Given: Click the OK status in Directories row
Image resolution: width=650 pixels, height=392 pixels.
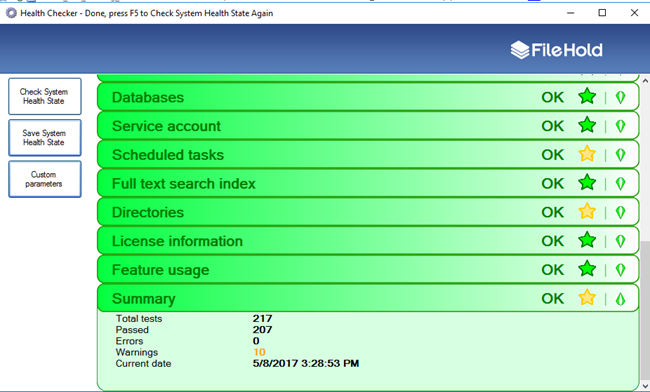Looking at the screenshot, I should 553,212.
